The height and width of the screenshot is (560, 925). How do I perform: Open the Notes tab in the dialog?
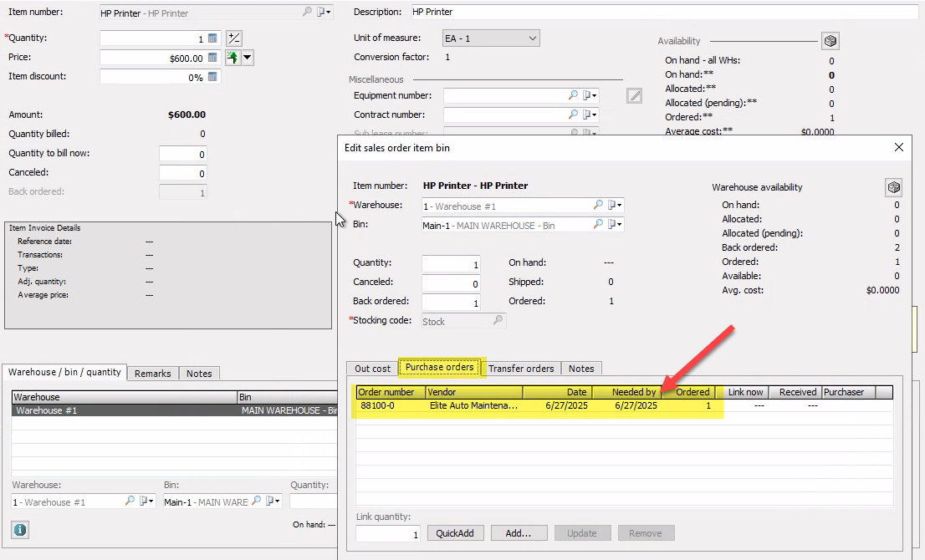(581, 369)
